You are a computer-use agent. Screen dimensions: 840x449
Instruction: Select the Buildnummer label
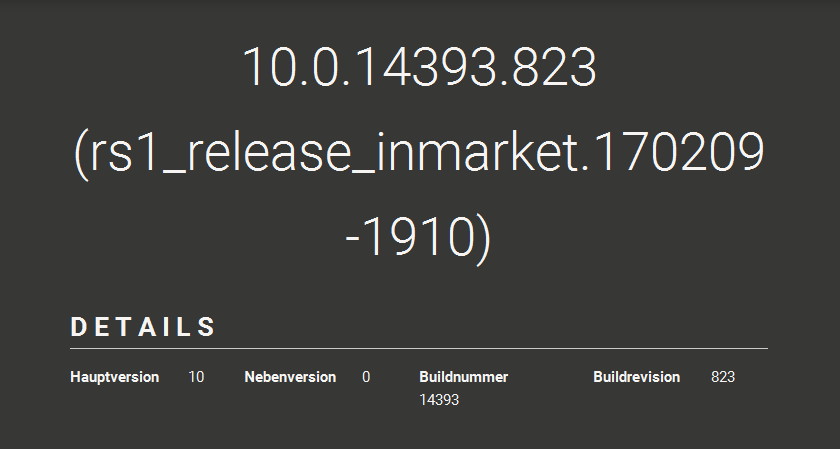pyautogui.click(x=463, y=377)
